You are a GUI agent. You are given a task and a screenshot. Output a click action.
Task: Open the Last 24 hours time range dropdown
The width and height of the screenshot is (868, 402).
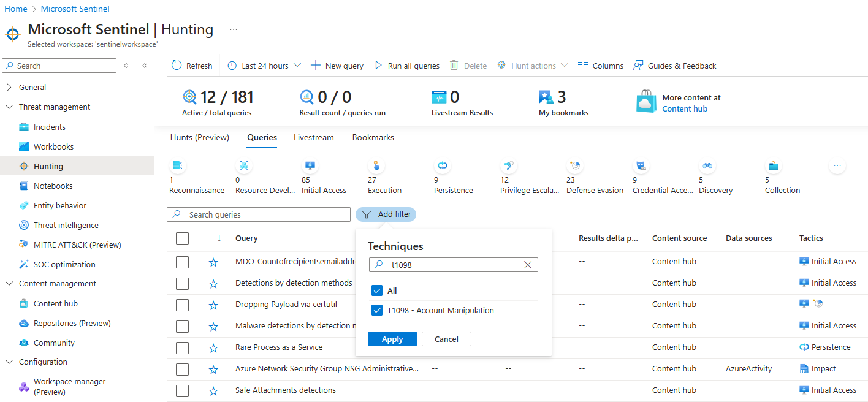[264, 66]
